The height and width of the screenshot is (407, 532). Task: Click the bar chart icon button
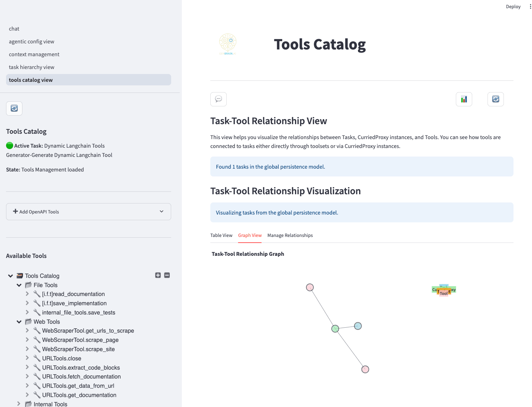464,99
